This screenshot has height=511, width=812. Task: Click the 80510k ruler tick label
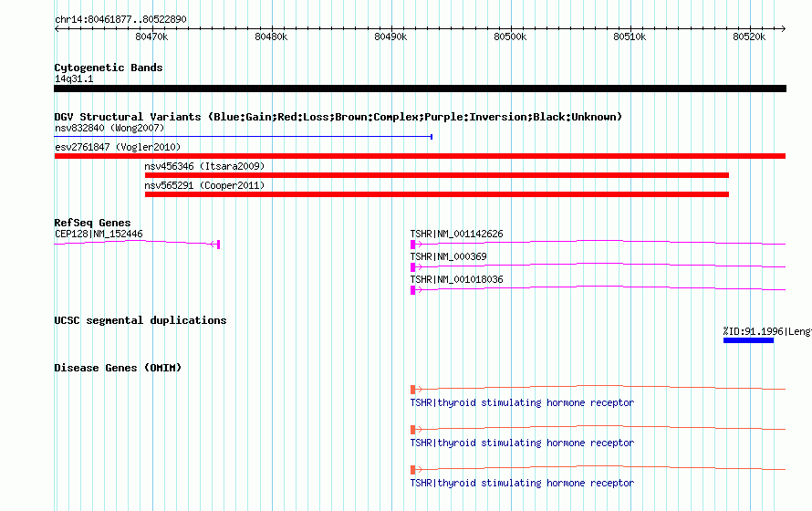click(x=630, y=36)
